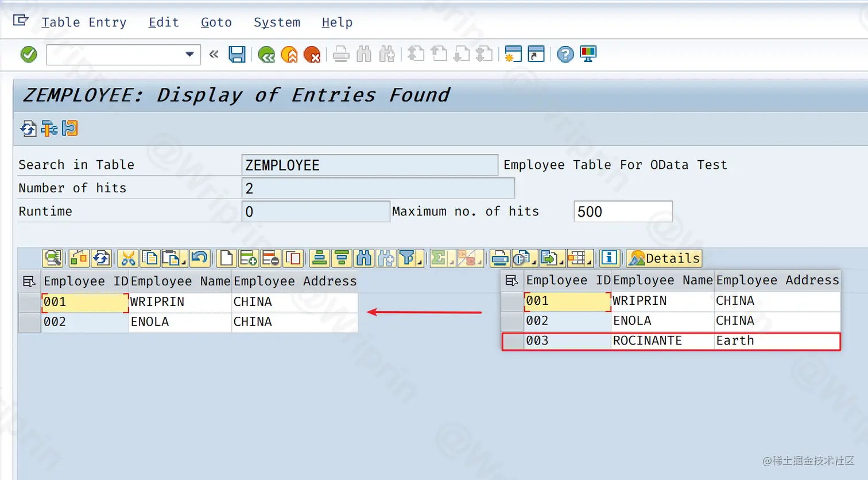
Task: Open the Total sigma dropdown
Action: tap(441, 258)
